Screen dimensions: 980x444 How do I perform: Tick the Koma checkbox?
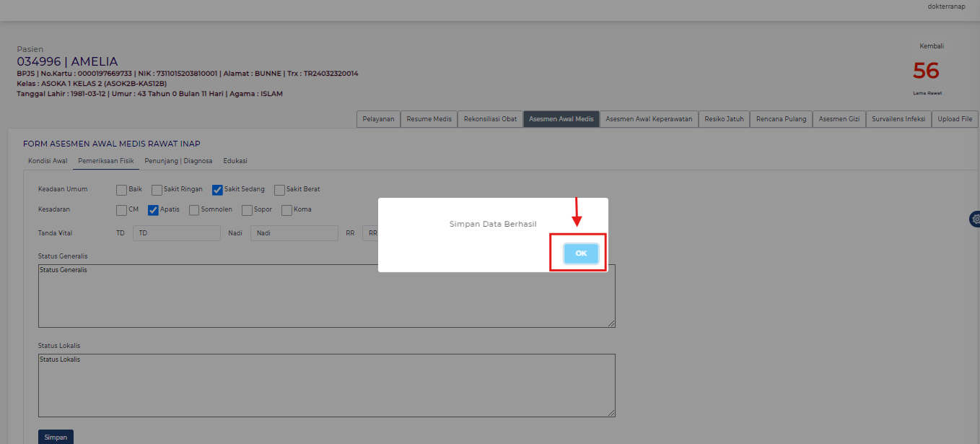click(x=286, y=210)
